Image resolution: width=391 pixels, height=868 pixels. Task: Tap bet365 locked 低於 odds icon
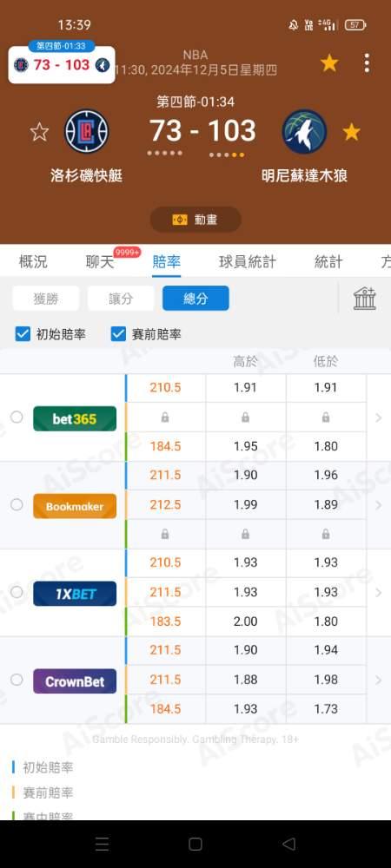click(326, 418)
